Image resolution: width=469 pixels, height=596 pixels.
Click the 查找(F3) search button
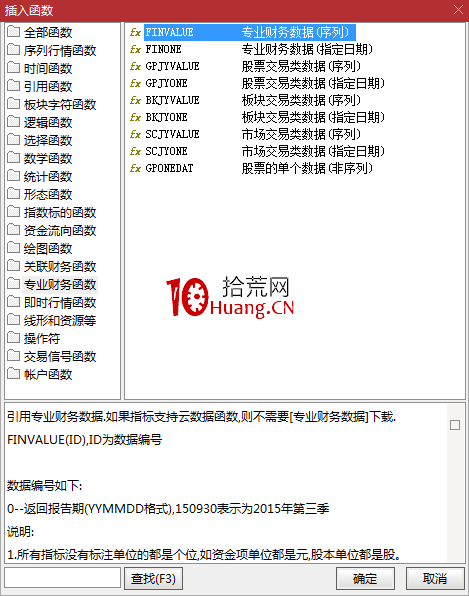(x=154, y=579)
